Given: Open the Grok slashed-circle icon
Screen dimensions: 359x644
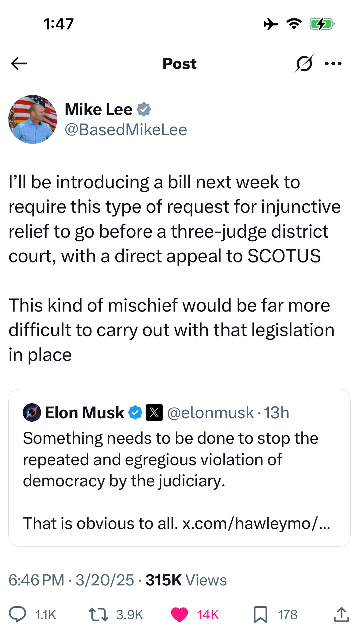Looking at the screenshot, I should (x=304, y=63).
